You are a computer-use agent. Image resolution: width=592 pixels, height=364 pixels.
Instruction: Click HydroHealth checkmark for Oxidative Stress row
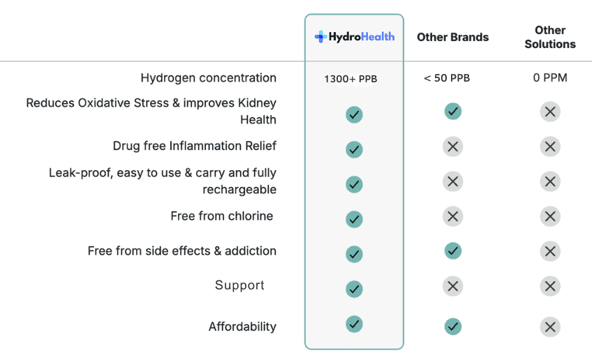(354, 114)
